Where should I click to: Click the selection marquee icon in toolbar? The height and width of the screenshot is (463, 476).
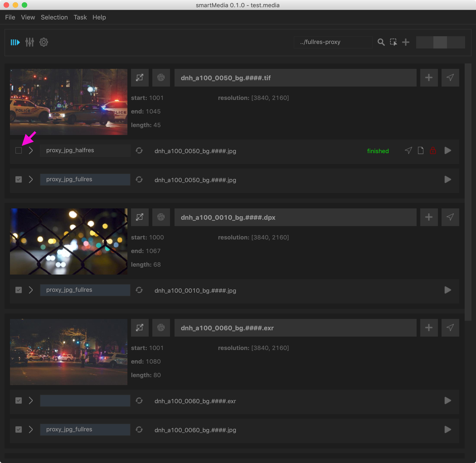point(393,42)
